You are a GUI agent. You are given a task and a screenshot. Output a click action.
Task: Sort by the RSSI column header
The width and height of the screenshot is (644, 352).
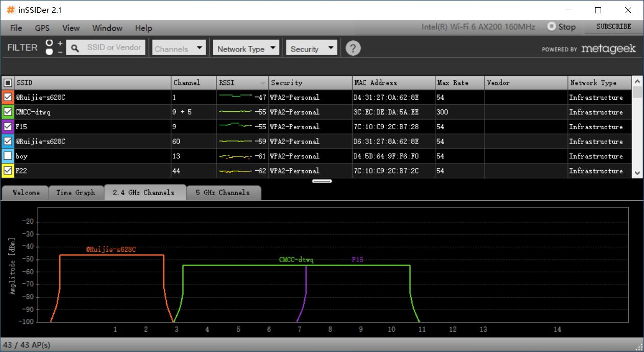click(x=242, y=83)
